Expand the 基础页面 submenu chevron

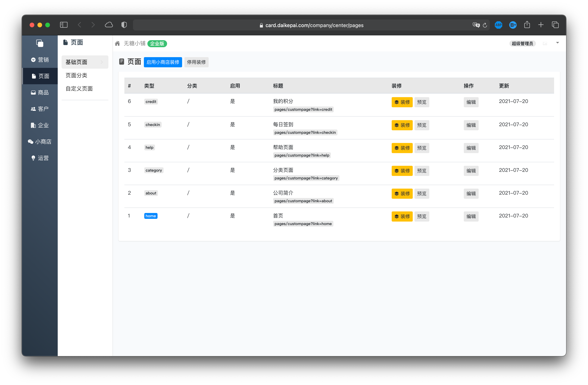102,62
